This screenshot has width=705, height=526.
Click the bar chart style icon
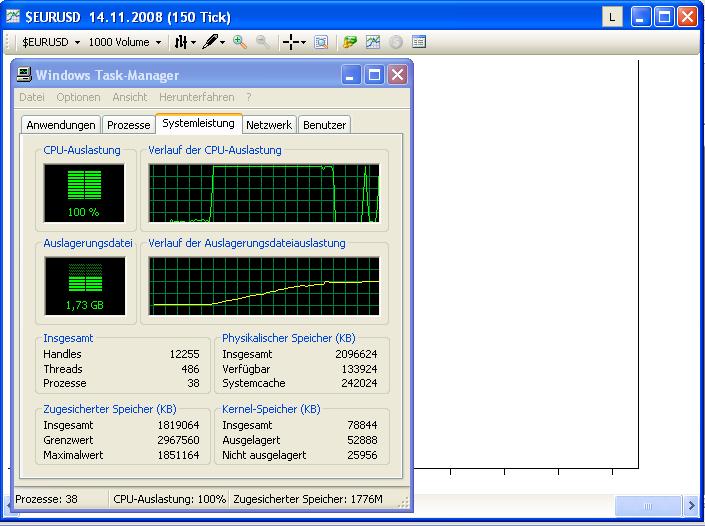(181, 42)
